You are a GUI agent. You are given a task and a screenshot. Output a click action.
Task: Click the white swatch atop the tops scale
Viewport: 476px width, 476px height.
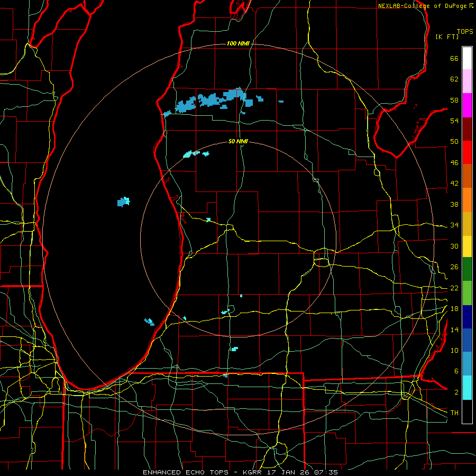(x=467, y=58)
